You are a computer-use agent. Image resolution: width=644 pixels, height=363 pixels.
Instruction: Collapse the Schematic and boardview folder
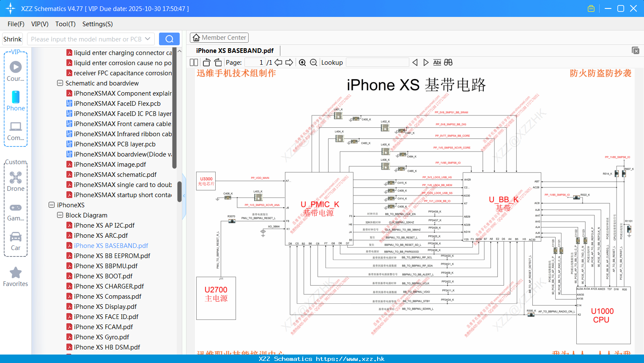pos(60,83)
